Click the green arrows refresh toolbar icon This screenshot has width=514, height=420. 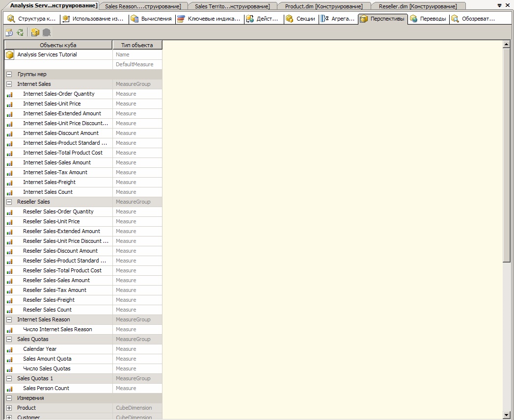[20, 32]
